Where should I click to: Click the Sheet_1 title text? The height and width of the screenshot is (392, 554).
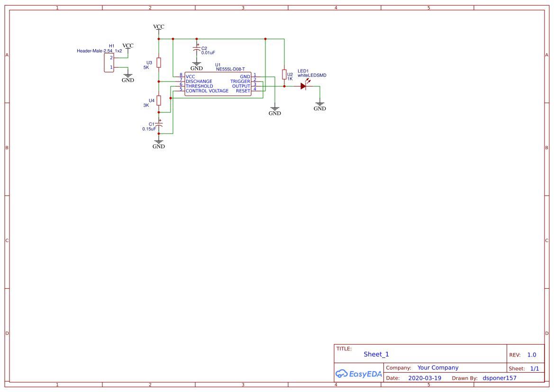376,354
